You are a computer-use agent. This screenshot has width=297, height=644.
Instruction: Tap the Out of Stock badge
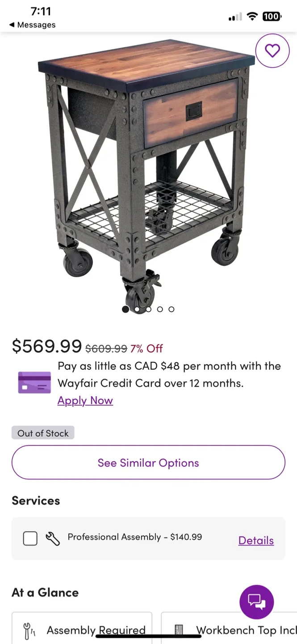(42, 433)
